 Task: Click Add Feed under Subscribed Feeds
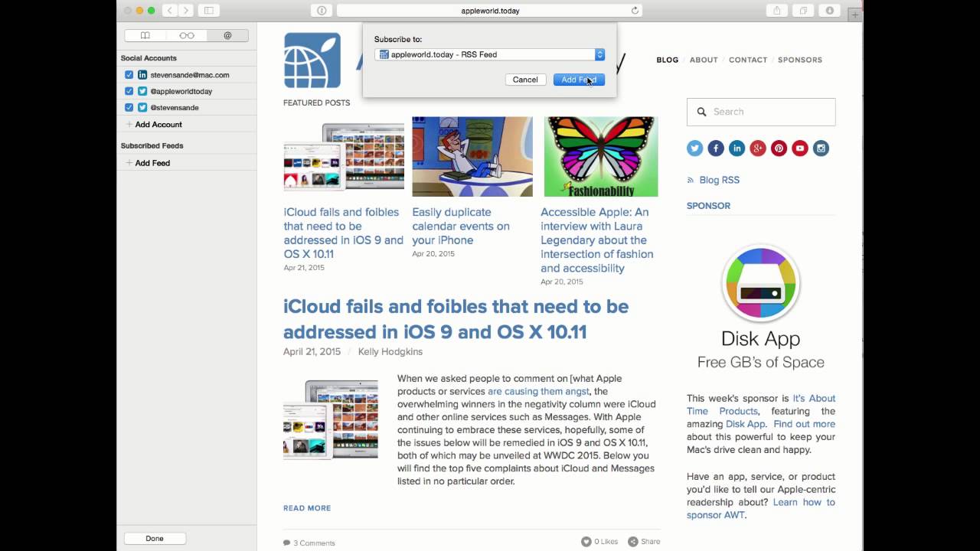click(148, 163)
